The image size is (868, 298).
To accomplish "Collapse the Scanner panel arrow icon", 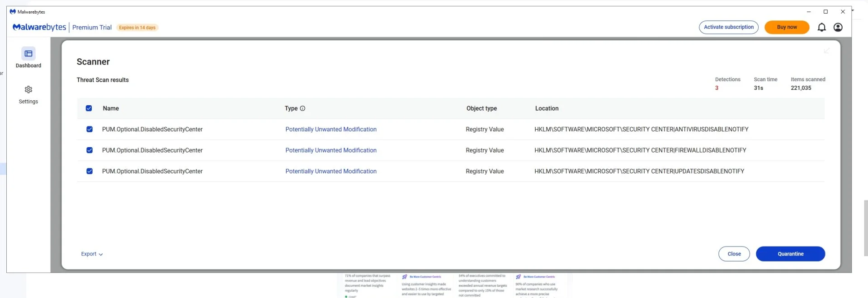I will point(826,51).
